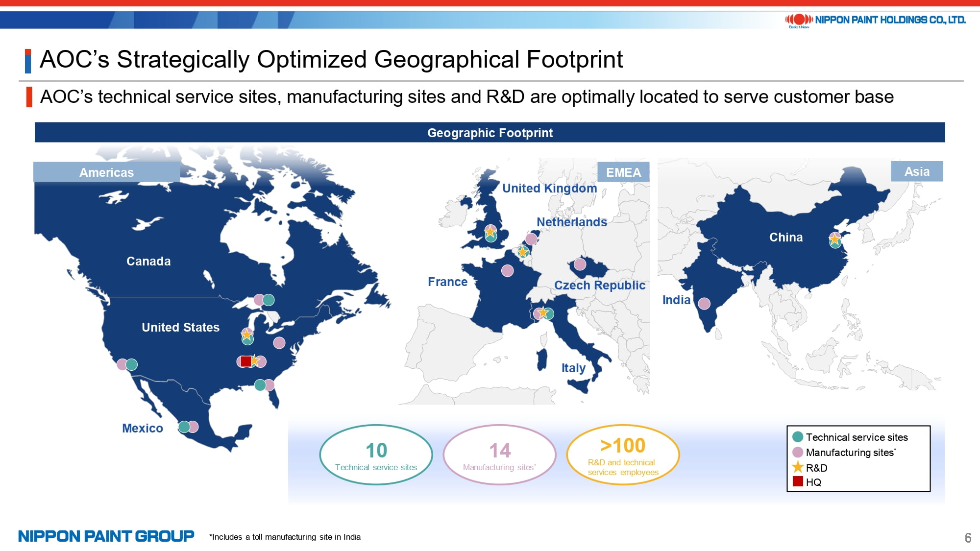Screen dimensions: 980x551
Task: Select the Asia region label
Action: click(x=917, y=171)
